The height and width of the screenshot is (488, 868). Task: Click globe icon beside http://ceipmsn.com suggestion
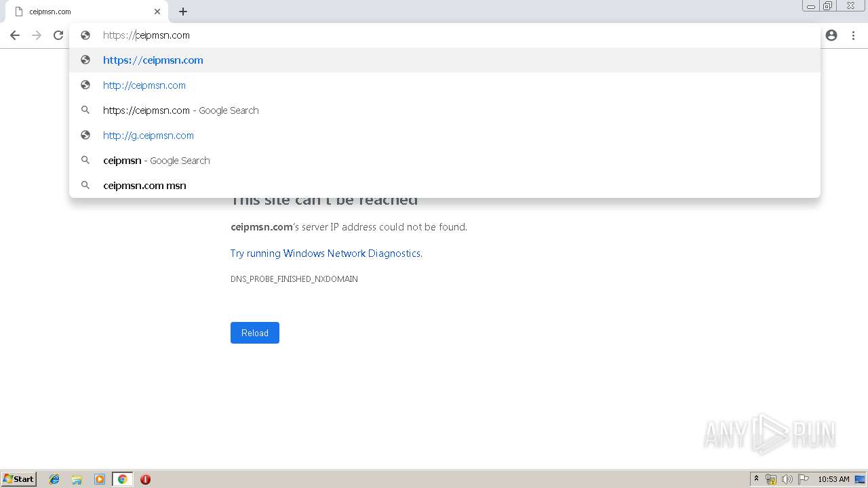(x=85, y=85)
